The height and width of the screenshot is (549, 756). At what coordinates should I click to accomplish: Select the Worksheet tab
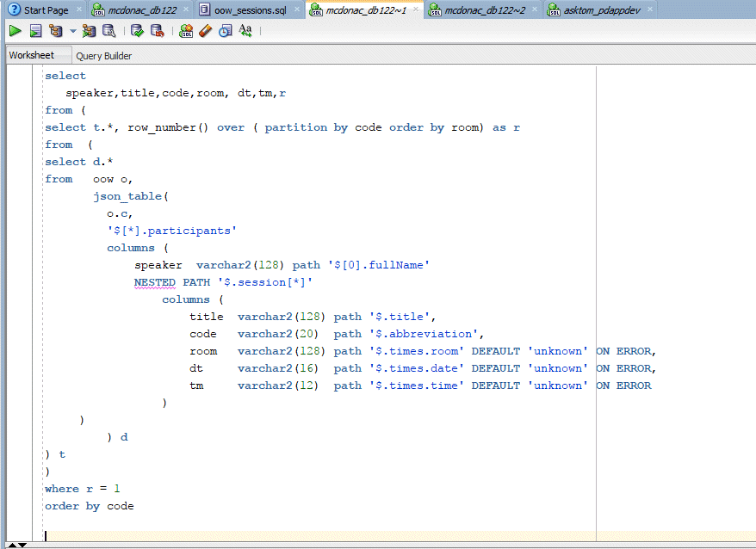coord(32,55)
